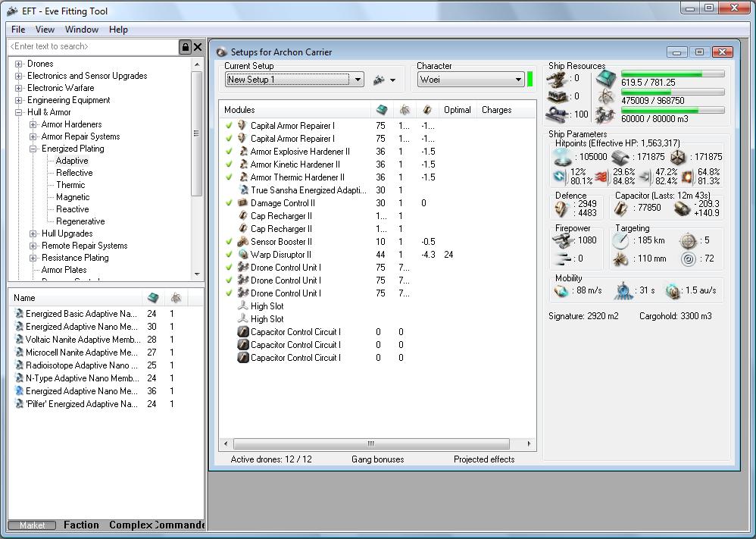
Task: Expand the Armor Hardeners node
Action: click(x=33, y=124)
